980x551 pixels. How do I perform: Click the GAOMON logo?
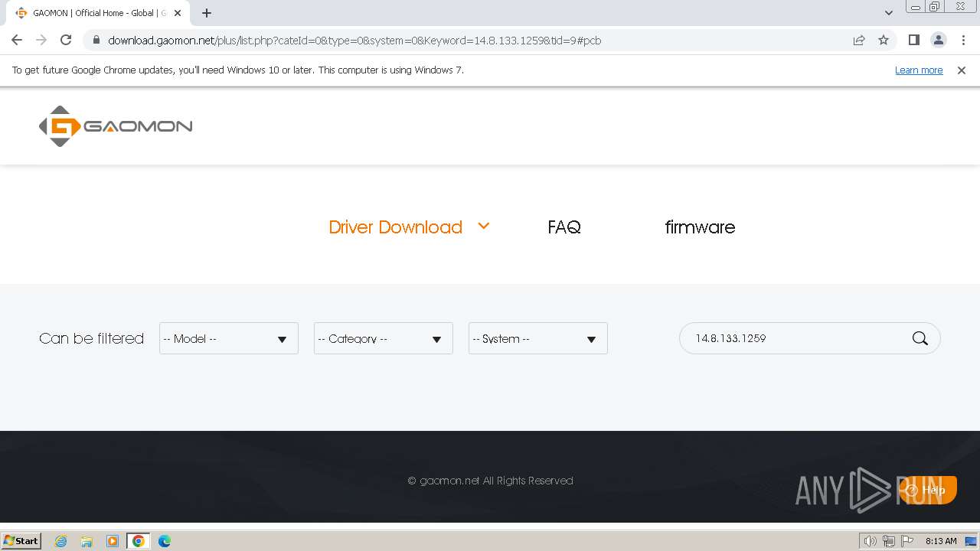[116, 126]
